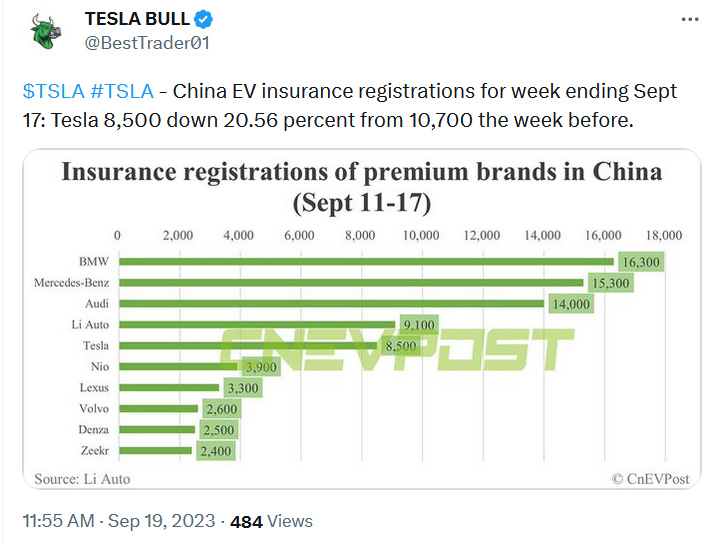Click the Zeekr 2,400 value label
716x544 pixels.
pos(216,451)
